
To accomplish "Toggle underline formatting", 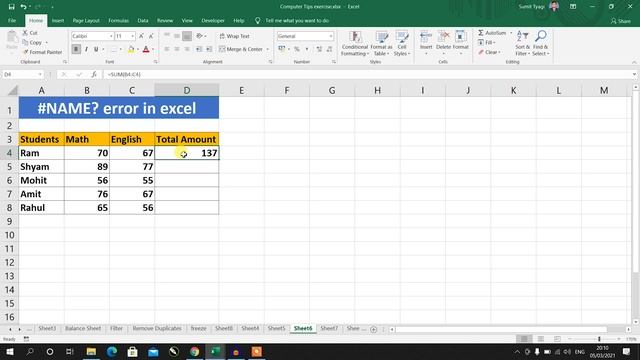I will tap(96, 49).
